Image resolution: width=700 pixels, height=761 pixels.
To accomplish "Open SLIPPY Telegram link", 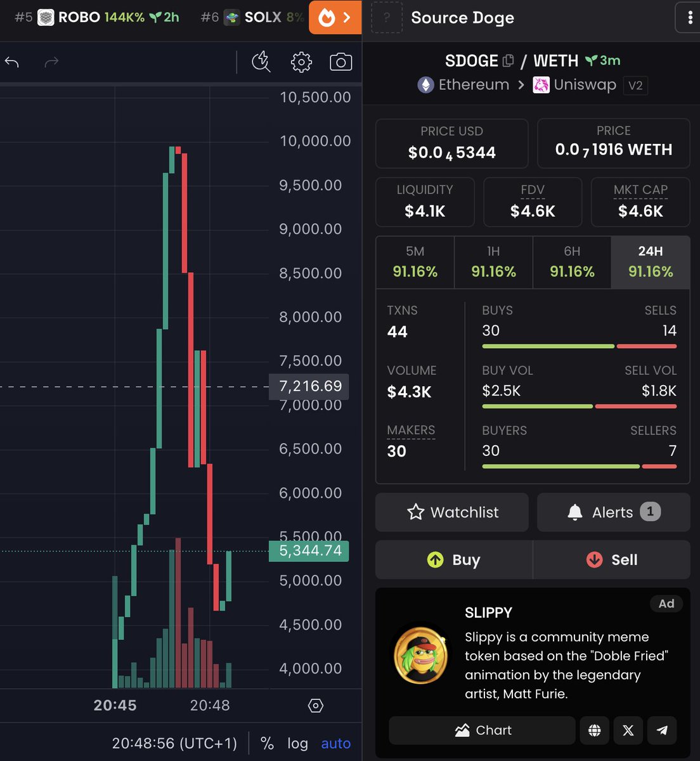I will (662, 731).
